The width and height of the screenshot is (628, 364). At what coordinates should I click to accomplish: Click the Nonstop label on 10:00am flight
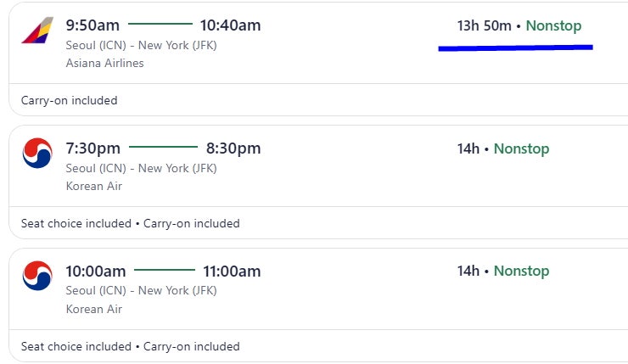(521, 271)
